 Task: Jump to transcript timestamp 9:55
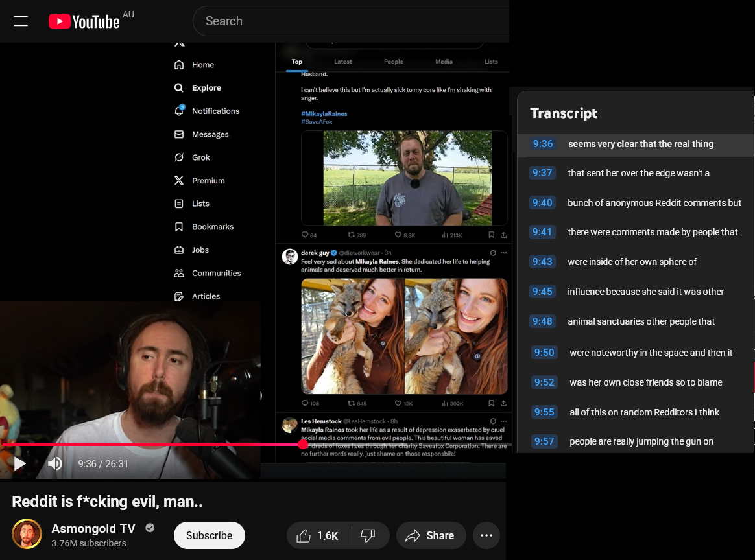click(544, 412)
